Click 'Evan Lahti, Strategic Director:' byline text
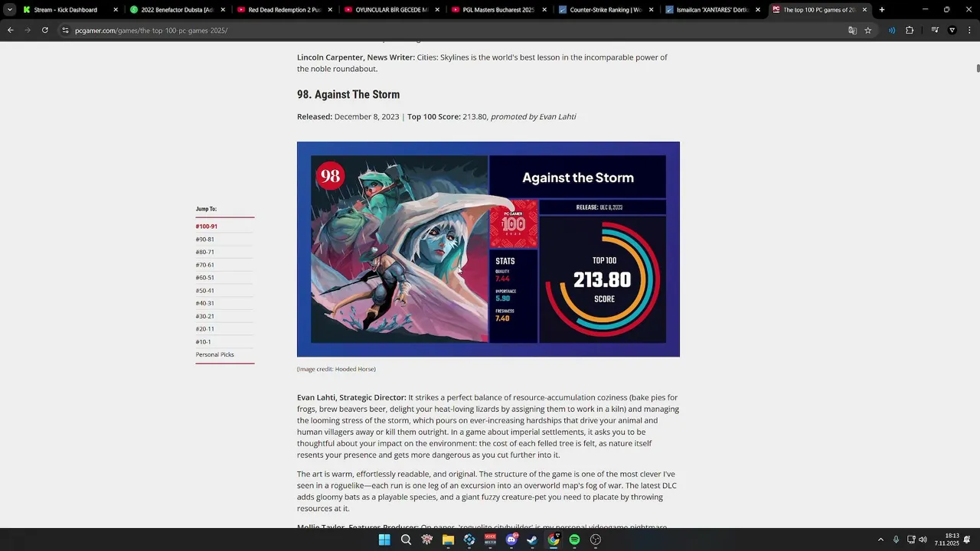980x551 pixels. click(351, 397)
